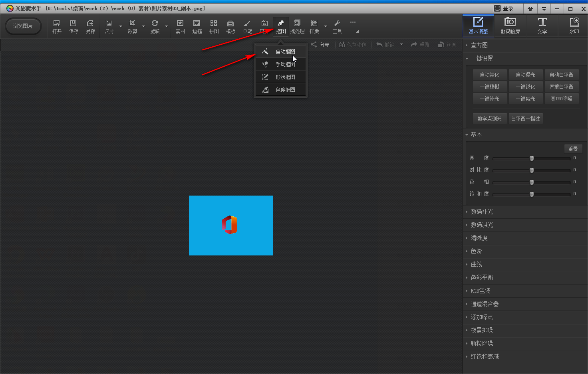The width and height of the screenshot is (588, 374).
Task: Click the 自动美化 button
Action: pyautogui.click(x=489, y=75)
